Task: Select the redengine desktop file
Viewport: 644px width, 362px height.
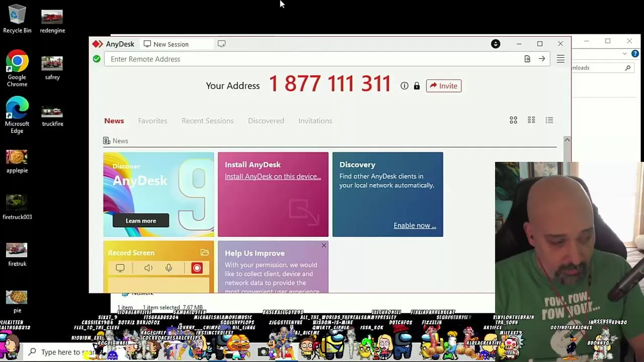Action: point(52,21)
